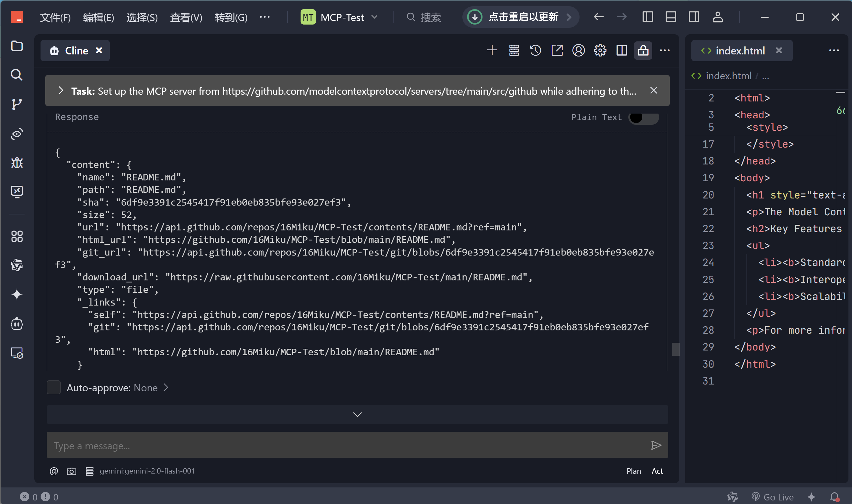Expand the Task description chevron
Viewport: 852px width, 504px height.
point(61,91)
